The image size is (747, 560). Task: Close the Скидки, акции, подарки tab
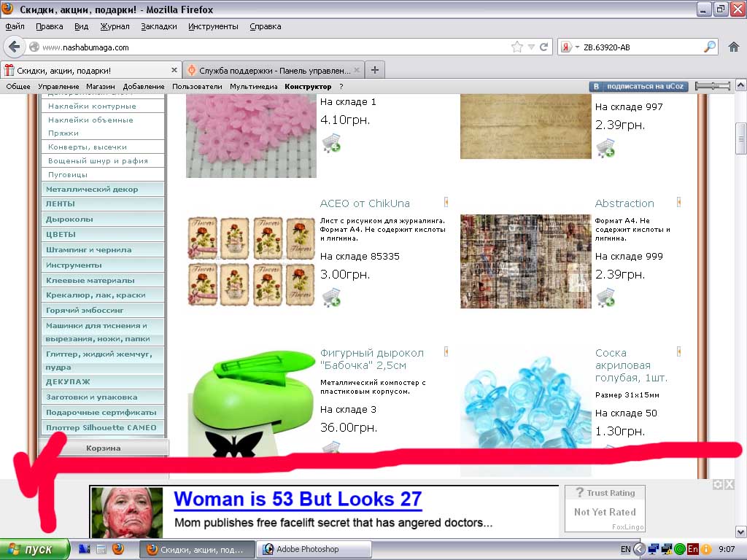click(x=174, y=70)
